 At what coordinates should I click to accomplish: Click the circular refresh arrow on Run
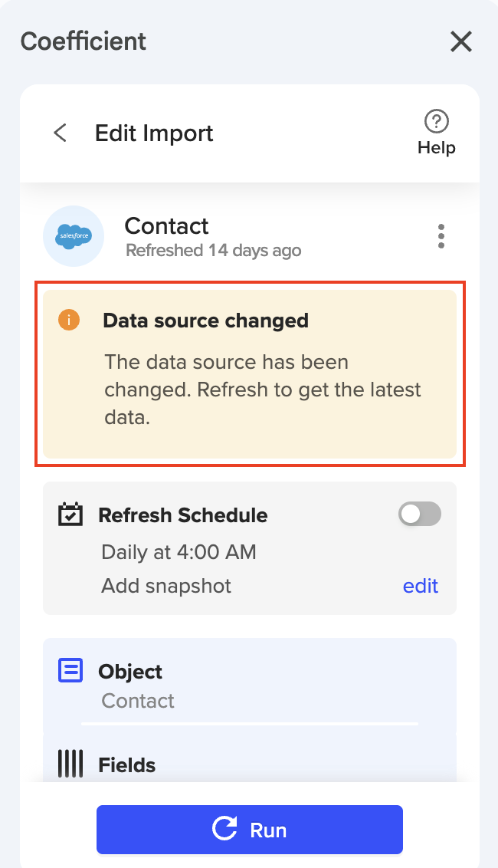coord(224,829)
